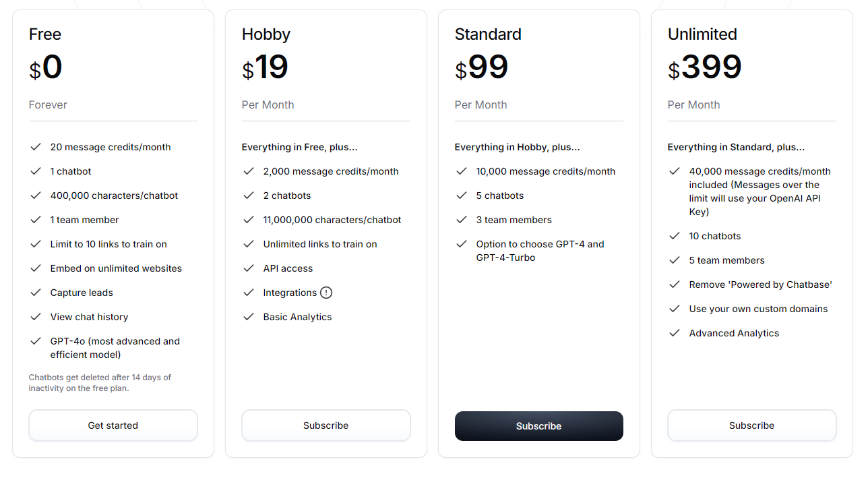Click checkmark beside Remove 'Powered by Chatbase'
Image resolution: width=868 pixels, height=480 pixels.
click(x=675, y=284)
